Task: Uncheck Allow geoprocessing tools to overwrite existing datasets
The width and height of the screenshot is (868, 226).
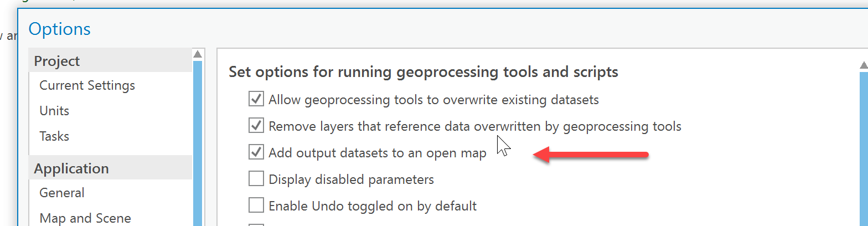Action: tap(256, 100)
